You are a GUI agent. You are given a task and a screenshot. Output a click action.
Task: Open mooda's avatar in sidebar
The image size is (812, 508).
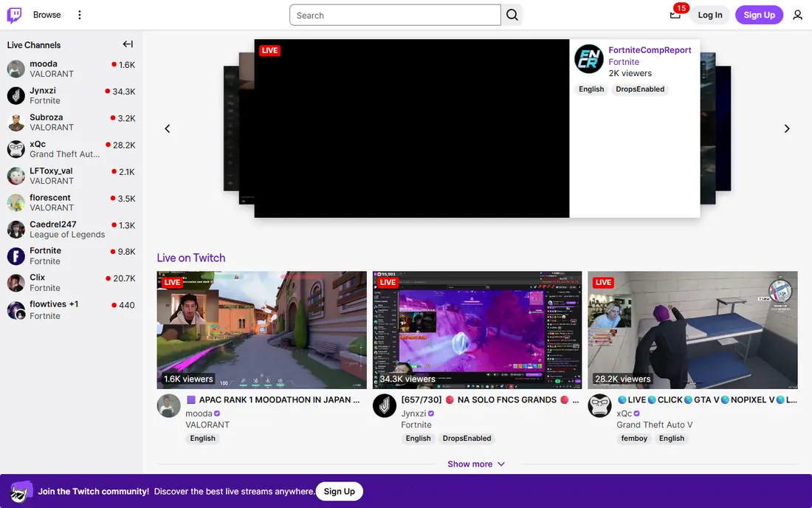pos(16,69)
